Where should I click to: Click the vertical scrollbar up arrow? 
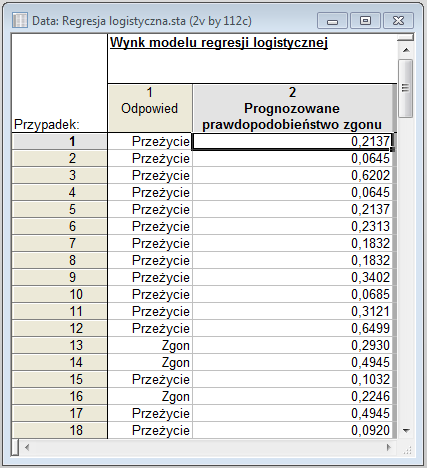point(406,50)
